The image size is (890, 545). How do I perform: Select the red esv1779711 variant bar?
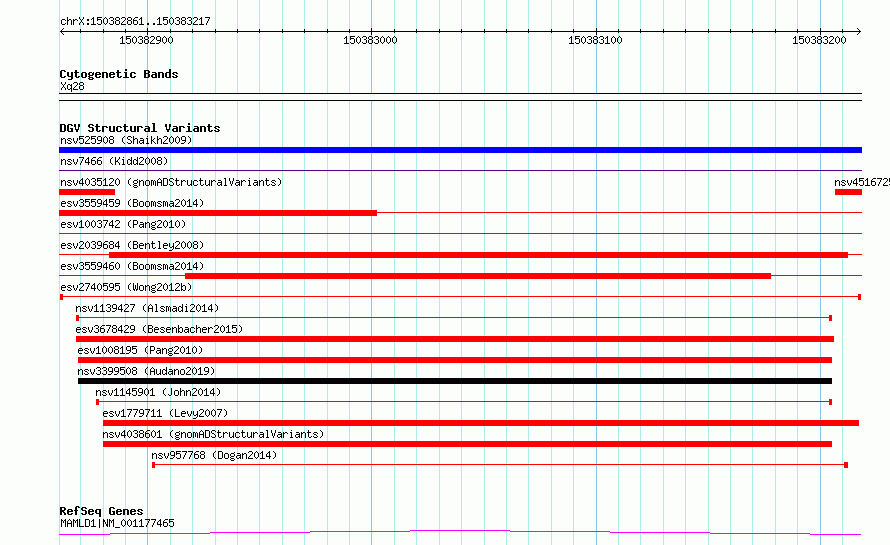click(x=481, y=423)
